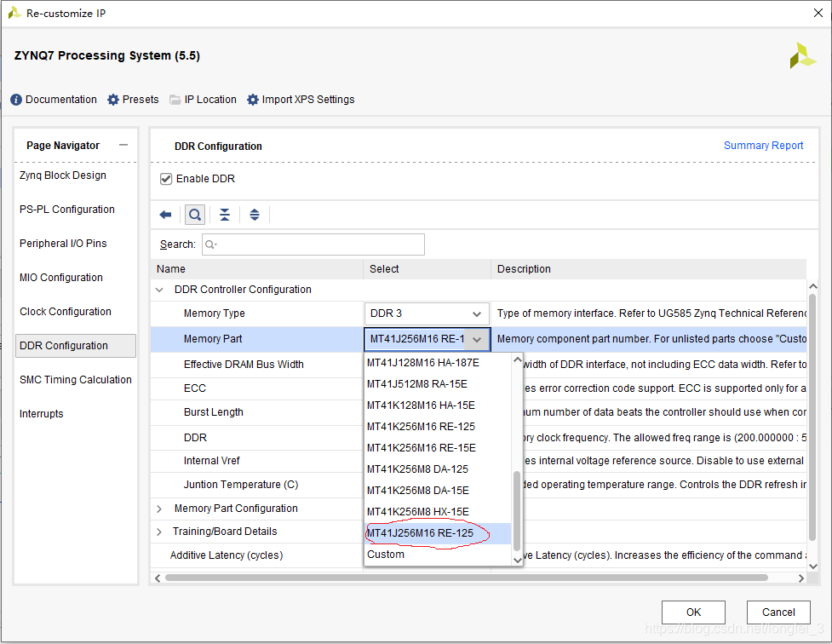The height and width of the screenshot is (644, 832).
Task: Open Clock Configuration page
Action: (66, 312)
